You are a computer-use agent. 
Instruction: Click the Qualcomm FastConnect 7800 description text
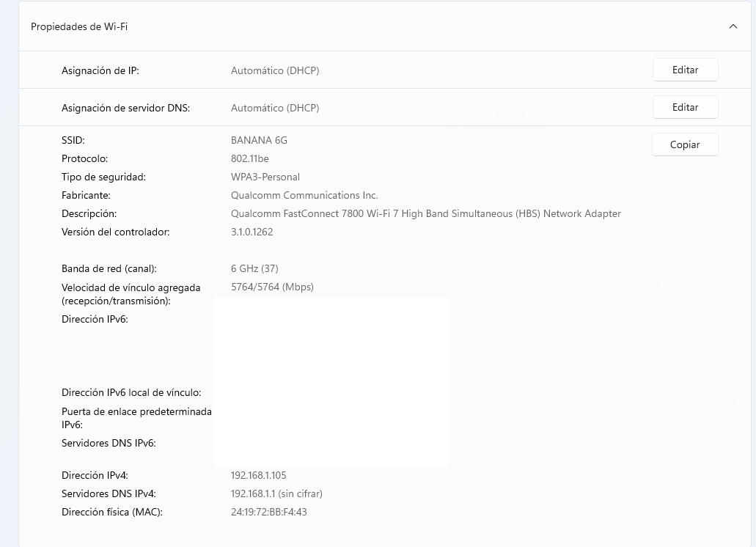click(425, 213)
